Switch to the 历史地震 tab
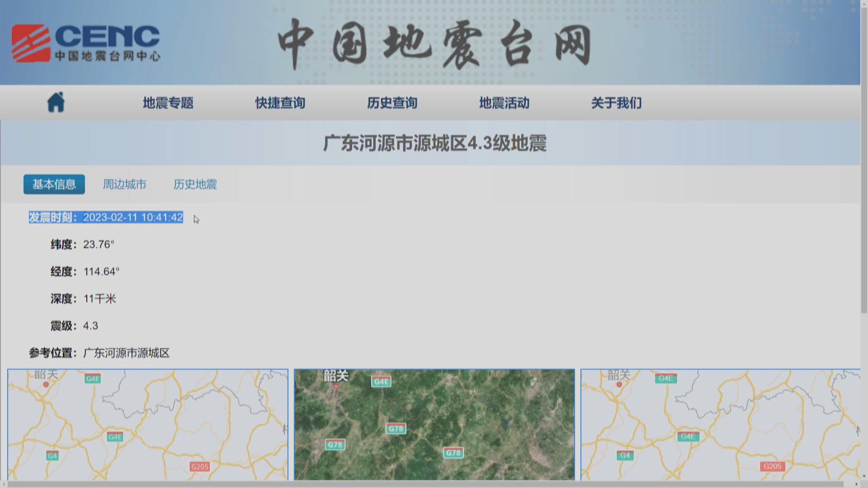The image size is (868, 488). [194, 184]
